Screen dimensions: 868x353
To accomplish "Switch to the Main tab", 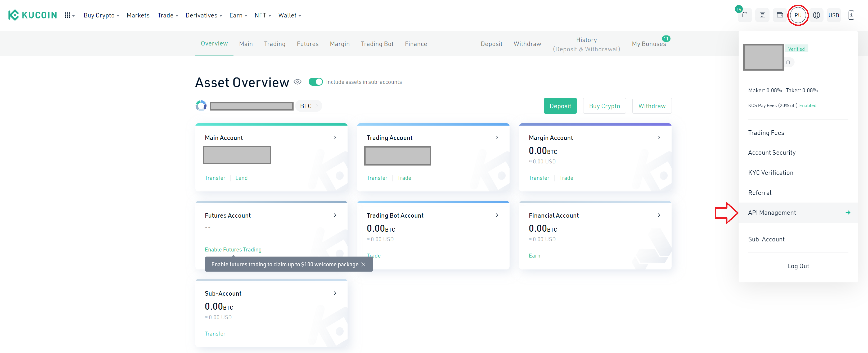I will [246, 44].
